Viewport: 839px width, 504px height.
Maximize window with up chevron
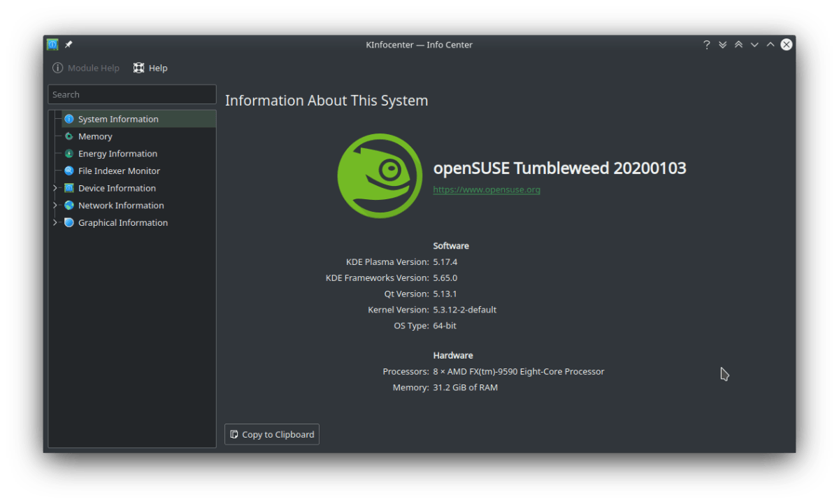770,45
